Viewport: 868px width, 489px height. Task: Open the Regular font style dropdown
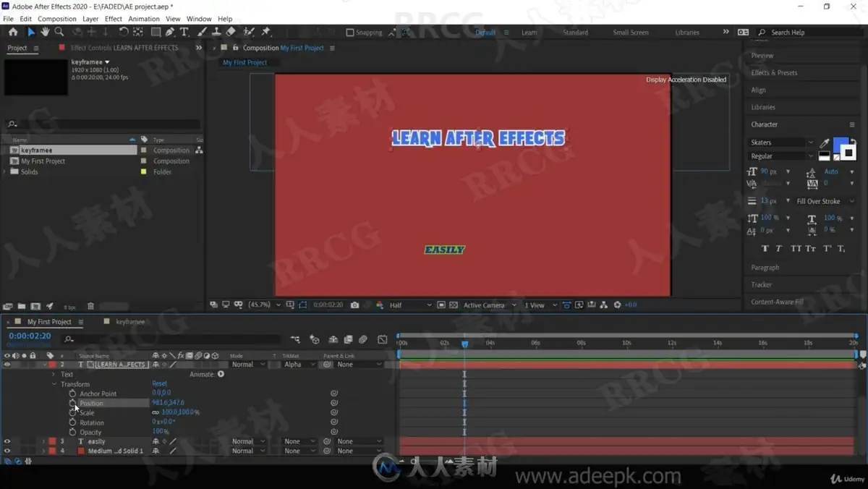(x=782, y=156)
